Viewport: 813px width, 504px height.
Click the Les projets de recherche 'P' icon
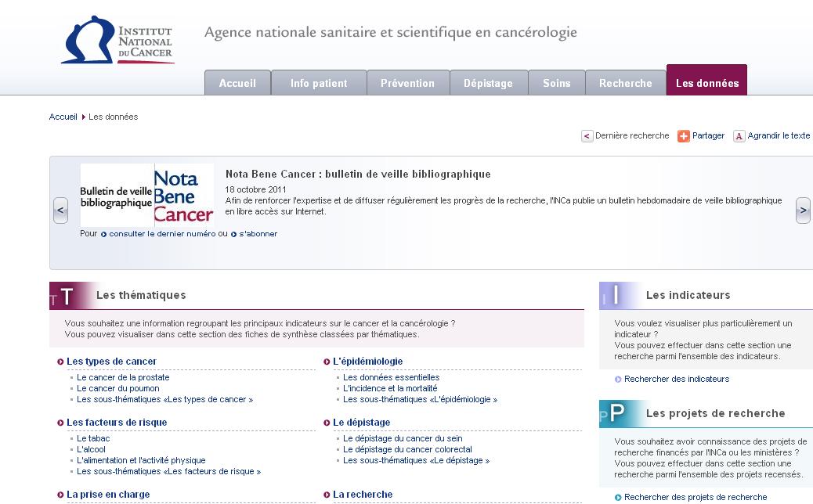tap(617, 413)
